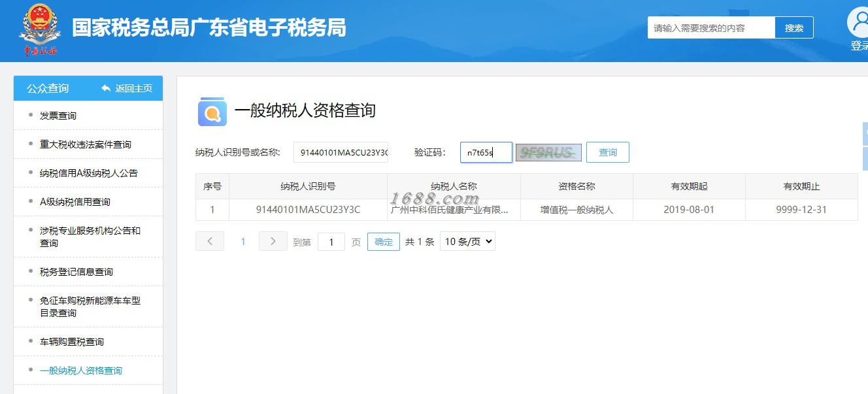Screen dimensions: 868x394
Task: Open 涉税专业服务机构公告和查询 menu item
Action: pyautogui.click(x=90, y=237)
